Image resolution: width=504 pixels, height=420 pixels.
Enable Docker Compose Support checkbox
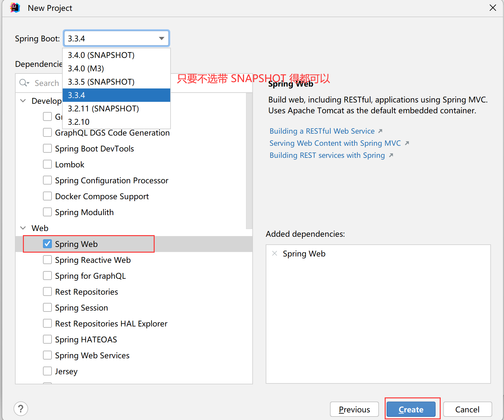(x=47, y=196)
